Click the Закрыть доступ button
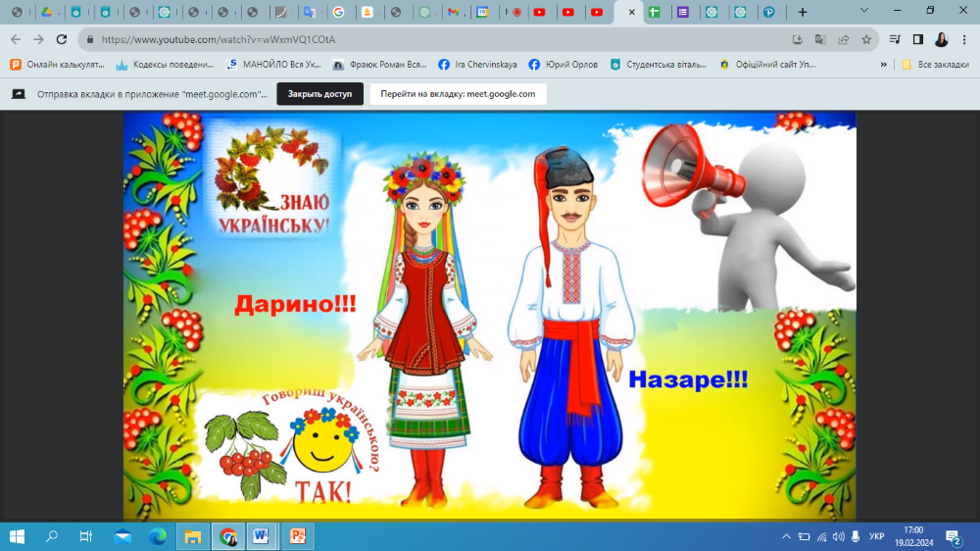 [x=319, y=94]
